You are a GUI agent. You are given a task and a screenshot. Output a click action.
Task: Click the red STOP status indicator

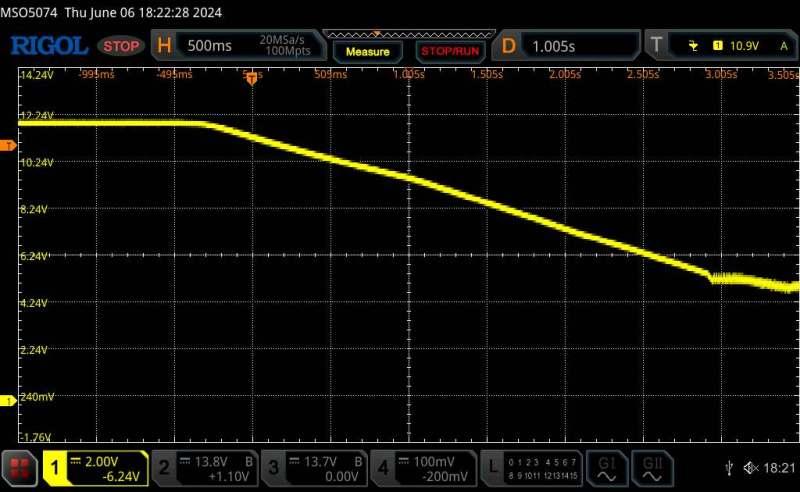[123, 46]
